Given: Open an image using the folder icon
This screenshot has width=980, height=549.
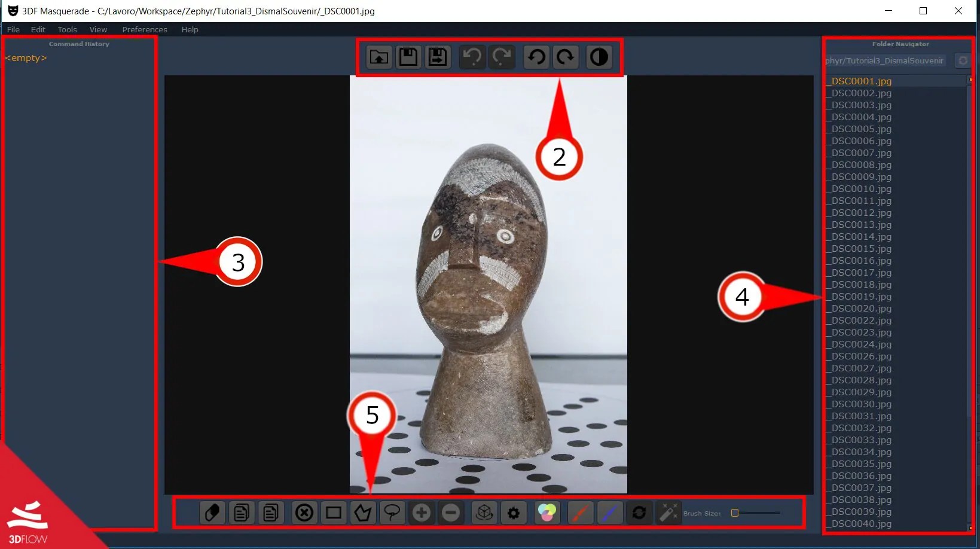Looking at the screenshot, I should pos(378,57).
